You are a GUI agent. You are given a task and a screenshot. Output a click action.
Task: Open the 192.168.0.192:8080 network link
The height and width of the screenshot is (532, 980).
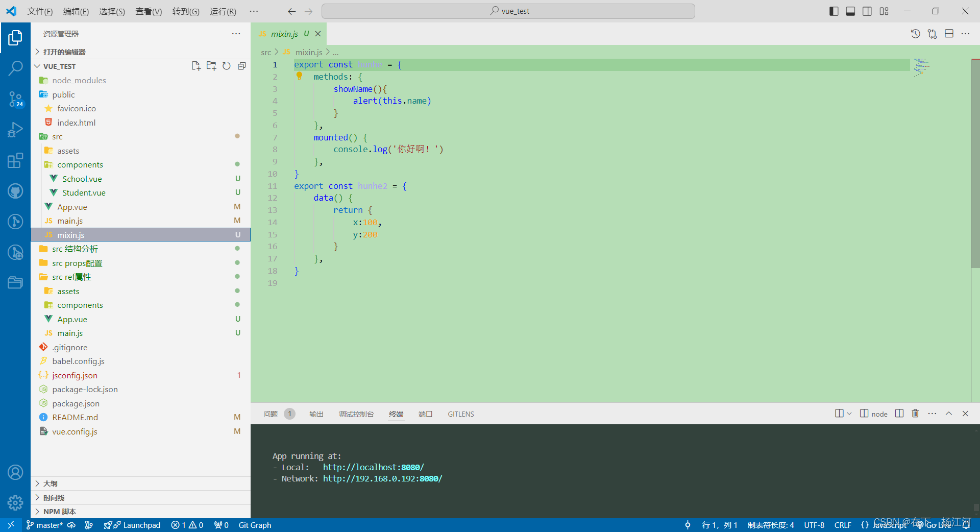(x=382, y=478)
